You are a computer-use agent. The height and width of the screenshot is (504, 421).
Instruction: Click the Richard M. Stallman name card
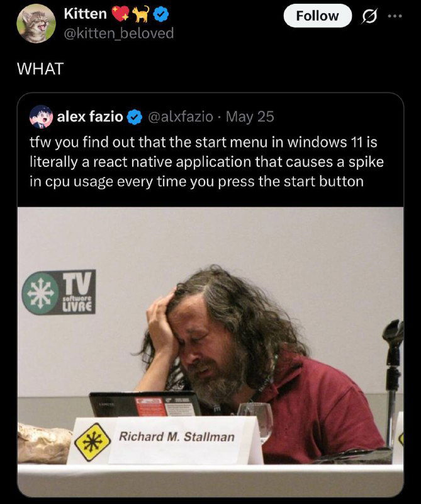pyautogui.click(x=166, y=440)
